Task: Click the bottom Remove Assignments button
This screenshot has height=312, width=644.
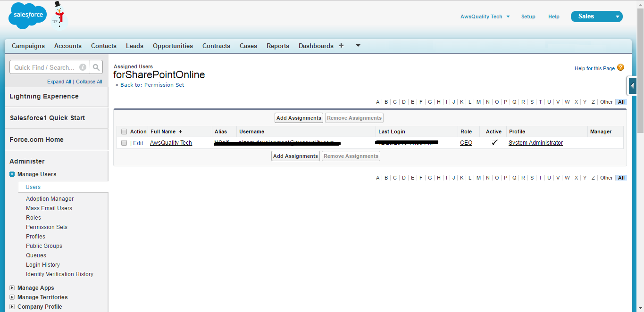Action: (x=351, y=156)
